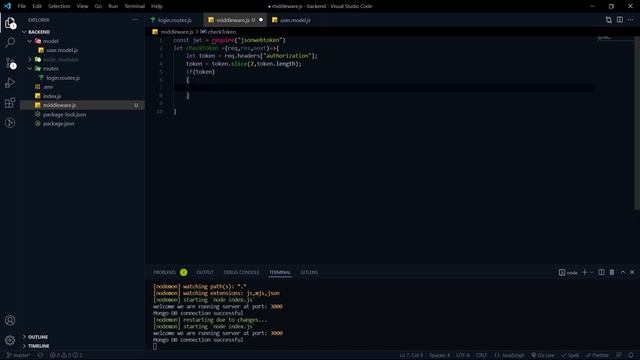Viewport: 640px width, 360px height.
Task: Open the GITLENS panel tab
Action: click(309, 272)
